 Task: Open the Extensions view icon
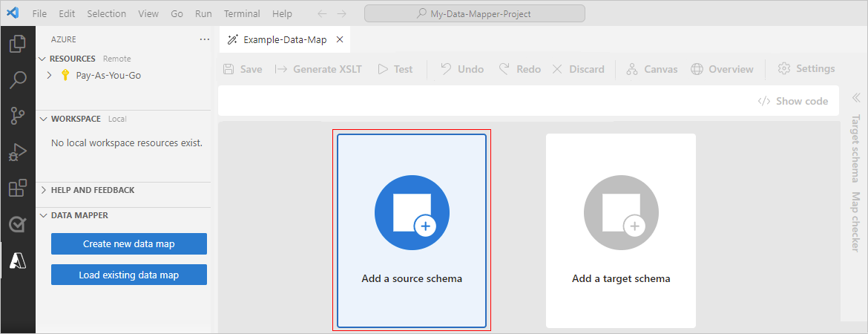pos(18,188)
